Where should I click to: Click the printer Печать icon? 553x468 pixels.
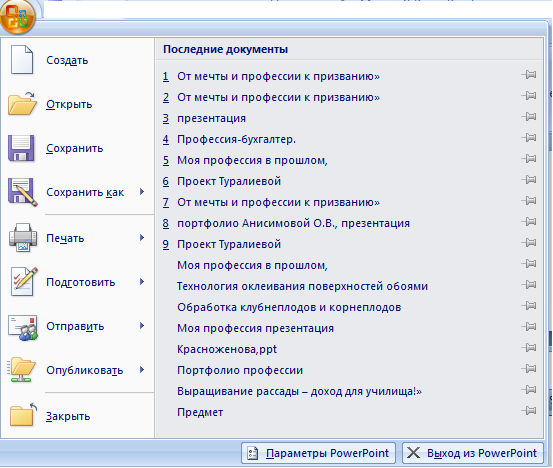23,238
